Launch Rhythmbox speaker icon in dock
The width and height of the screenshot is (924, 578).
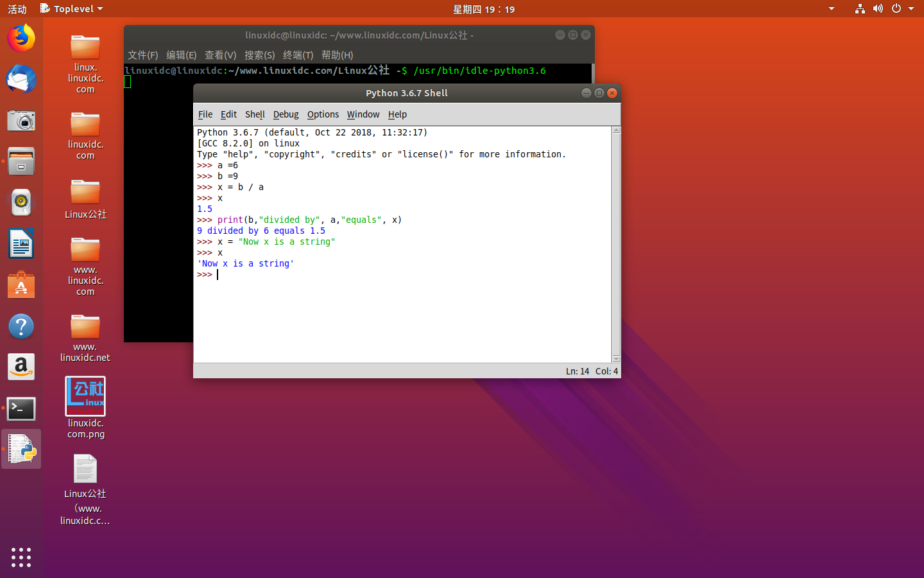21,202
